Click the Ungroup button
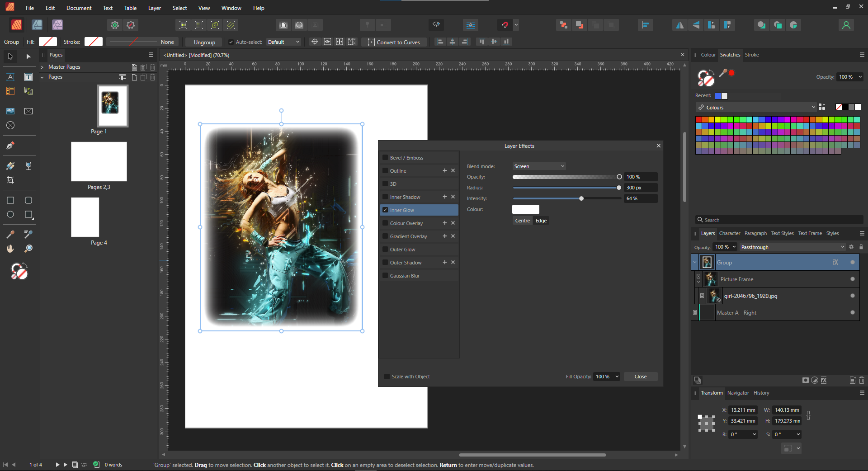The width and height of the screenshot is (868, 471). (x=203, y=42)
